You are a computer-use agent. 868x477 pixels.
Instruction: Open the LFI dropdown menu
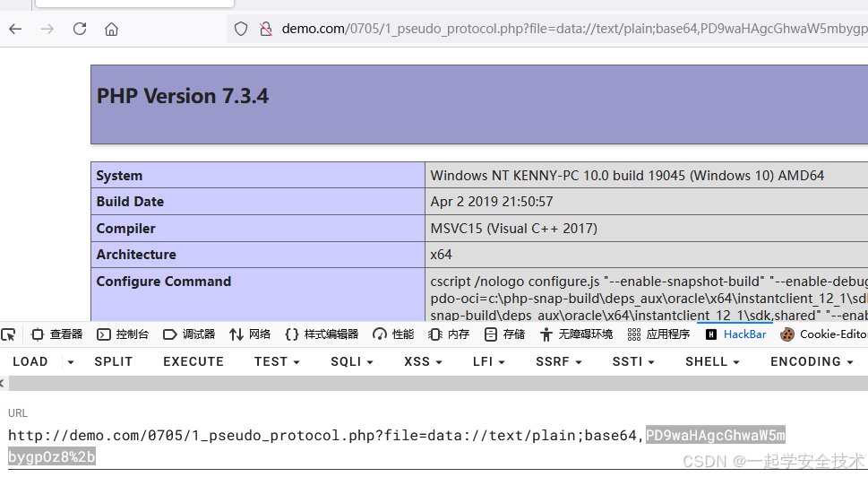(x=489, y=361)
